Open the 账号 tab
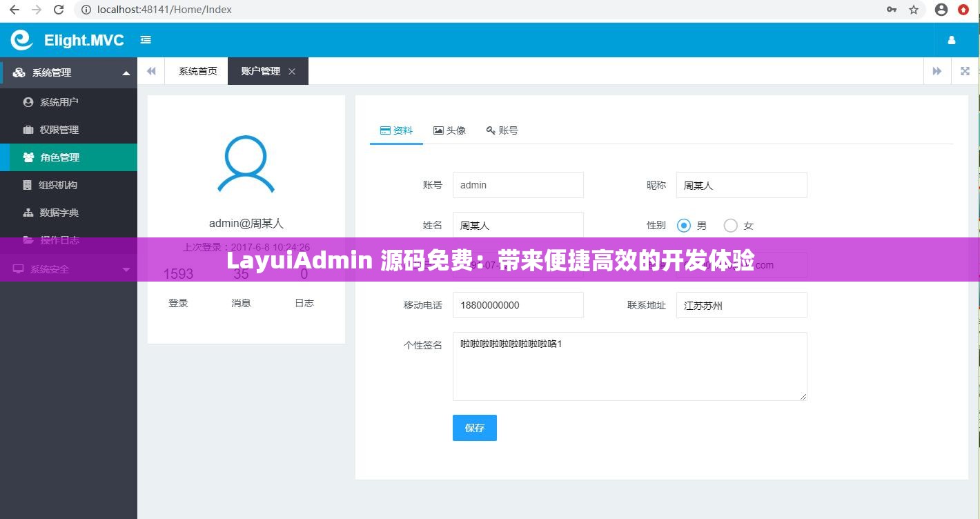Viewport: 980px width, 519px height. point(502,130)
